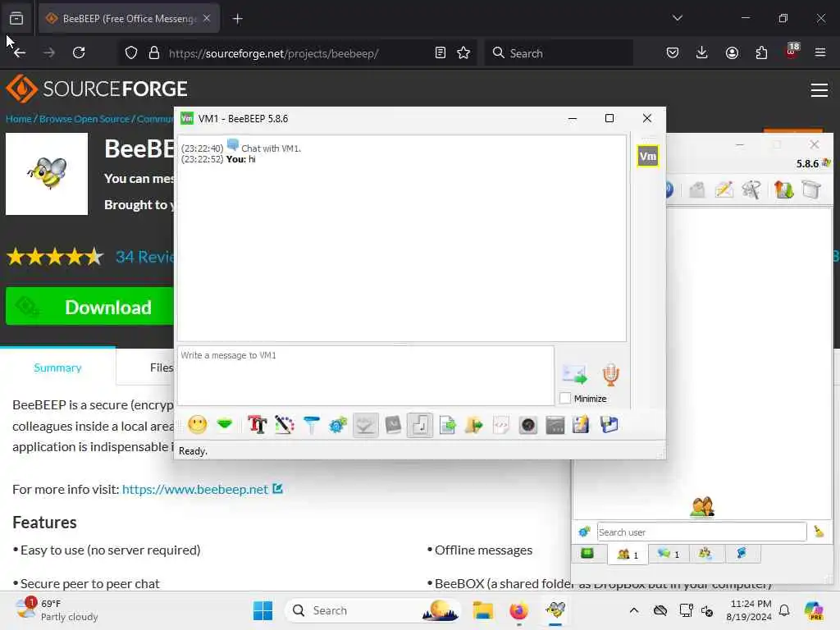Click the file transfer arrows icon in main window
The image size is (840, 630).
point(783,189)
